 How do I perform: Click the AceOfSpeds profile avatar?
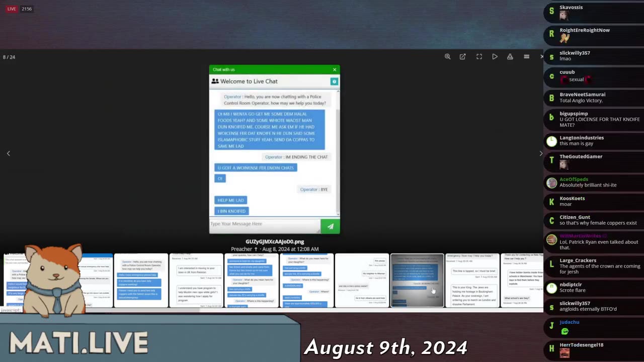coord(551,183)
